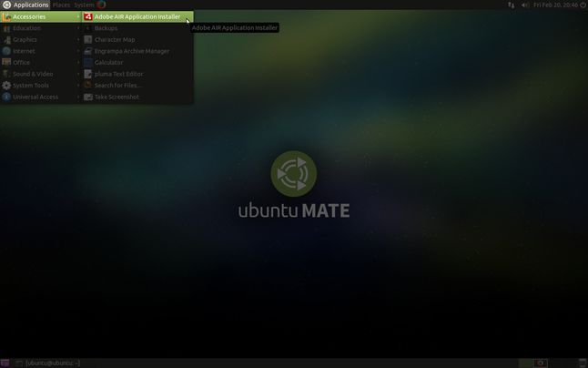
Task: Open the Trash icon in the bottom panel
Action: click(x=583, y=363)
